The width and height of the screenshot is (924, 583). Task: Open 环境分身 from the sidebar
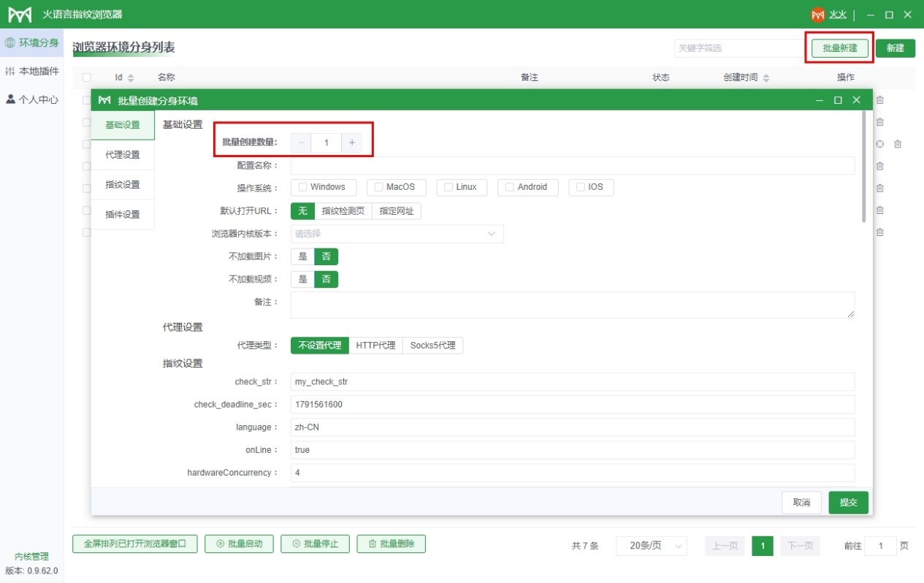(x=31, y=42)
